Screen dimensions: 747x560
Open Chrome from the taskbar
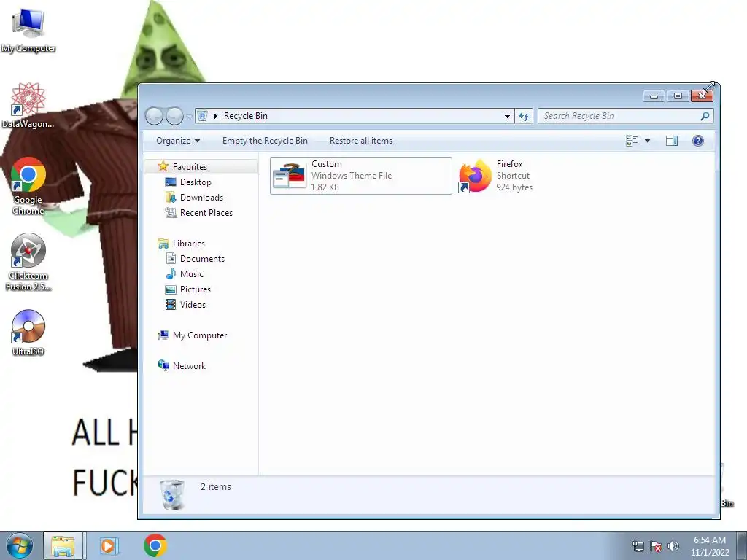point(155,545)
